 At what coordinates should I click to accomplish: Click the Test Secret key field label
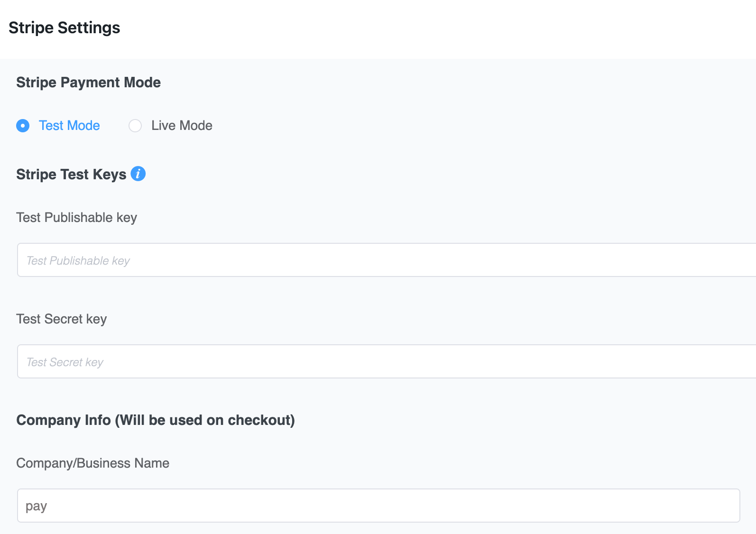coord(62,319)
